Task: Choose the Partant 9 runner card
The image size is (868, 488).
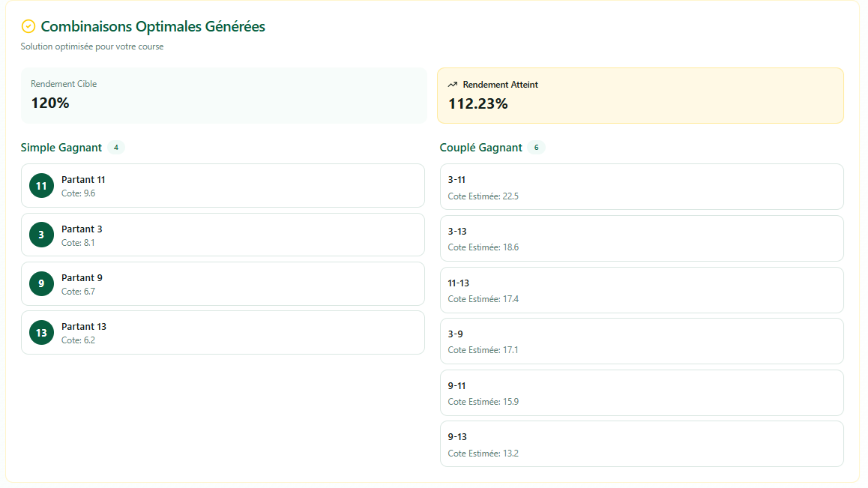Action: point(223,283)
